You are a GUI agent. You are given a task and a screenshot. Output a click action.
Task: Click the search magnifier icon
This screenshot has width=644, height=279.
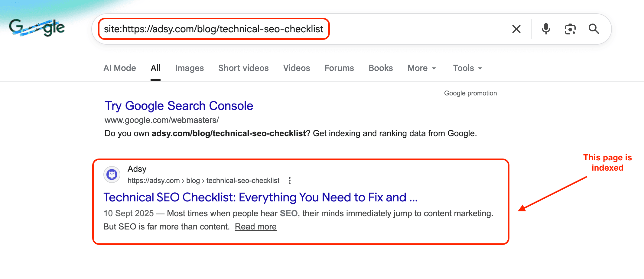594,29
